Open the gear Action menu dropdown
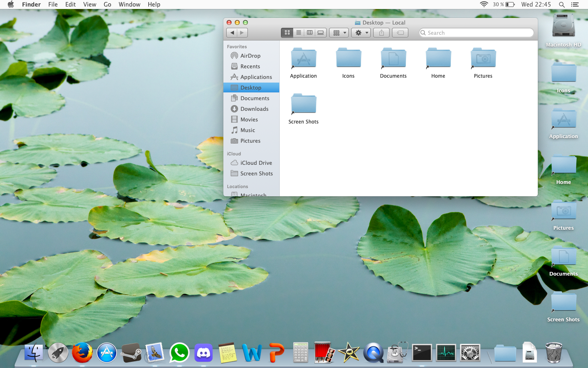588x368 pixels. (361, 33)
